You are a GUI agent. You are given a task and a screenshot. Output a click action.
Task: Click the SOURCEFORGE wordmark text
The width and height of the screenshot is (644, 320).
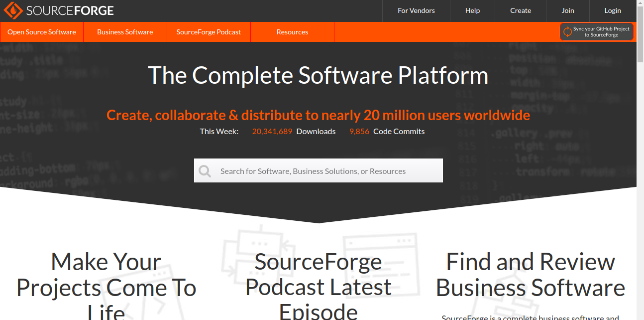tap(70, 10)
